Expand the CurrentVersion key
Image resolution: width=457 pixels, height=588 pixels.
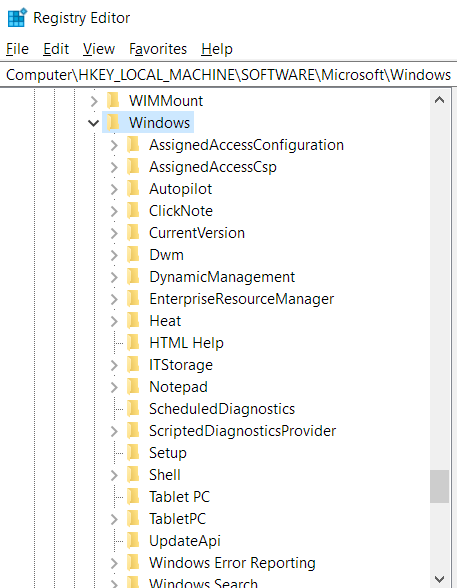pos(114,233)
